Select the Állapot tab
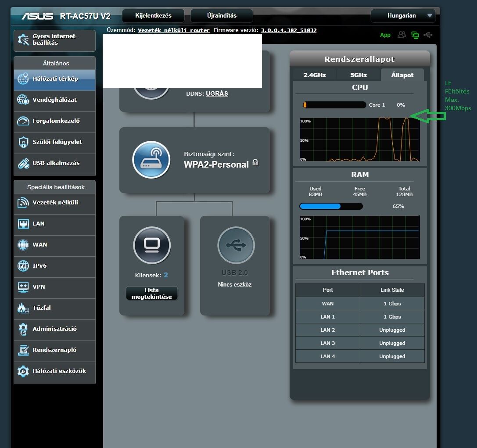Screen dimensions: 477x448 point(402,75)
